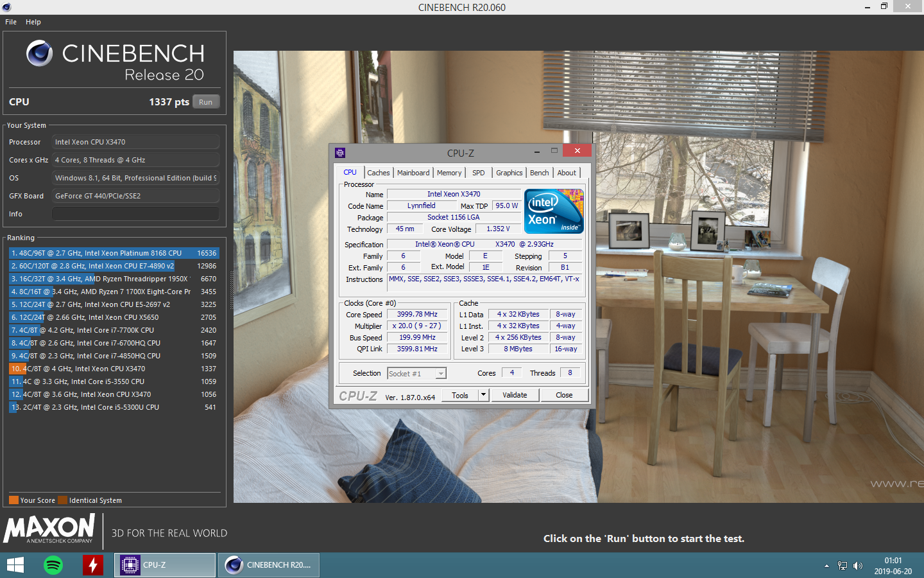Click Core Speed value 3999.78 MHz
The height and width of the screenshot is (578, 924).
tap(417, 315)
